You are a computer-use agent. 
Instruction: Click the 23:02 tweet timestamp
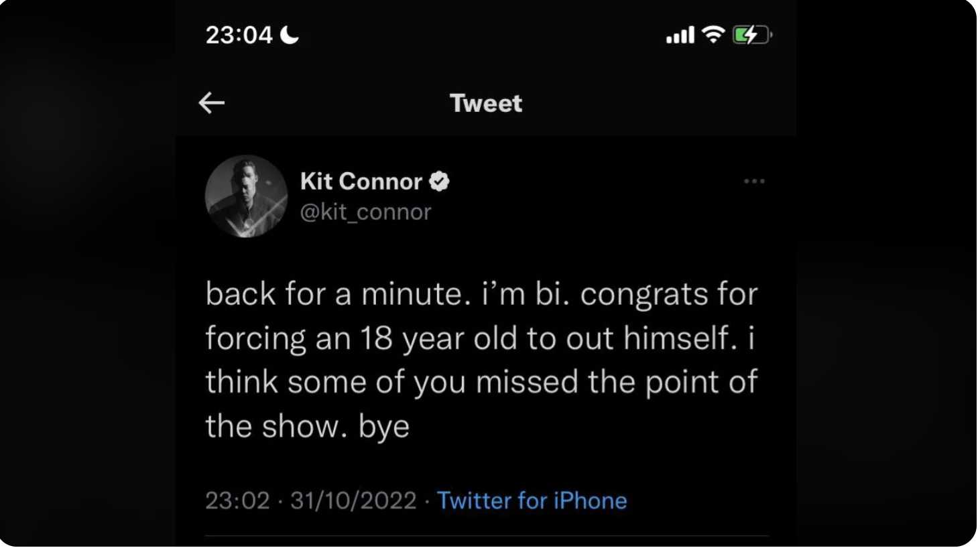click(237, 500)
